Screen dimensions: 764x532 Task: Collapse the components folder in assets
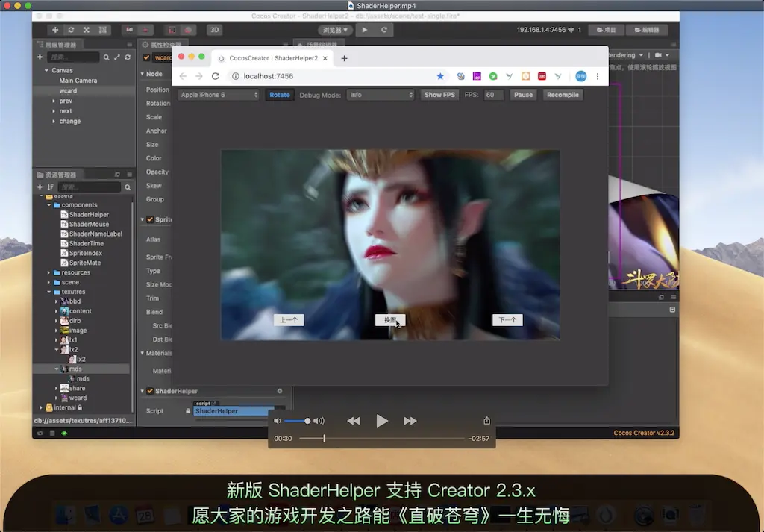(49, 205)
